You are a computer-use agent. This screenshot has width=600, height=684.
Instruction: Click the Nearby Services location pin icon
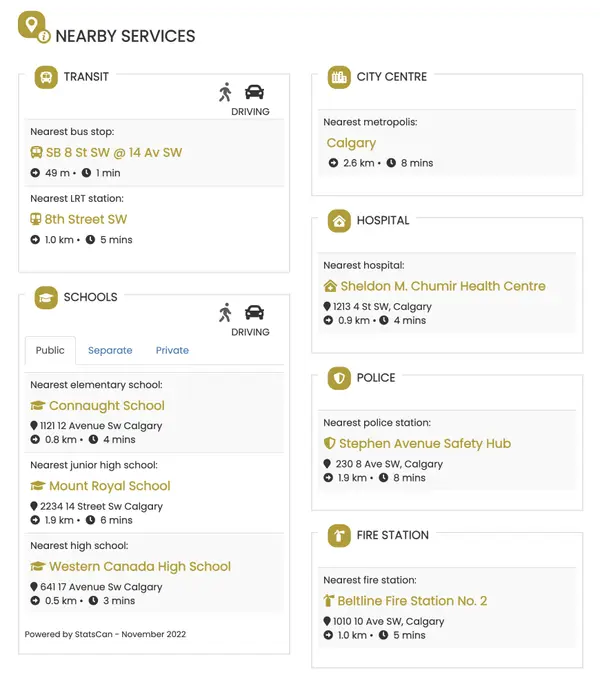coord(32,27)
